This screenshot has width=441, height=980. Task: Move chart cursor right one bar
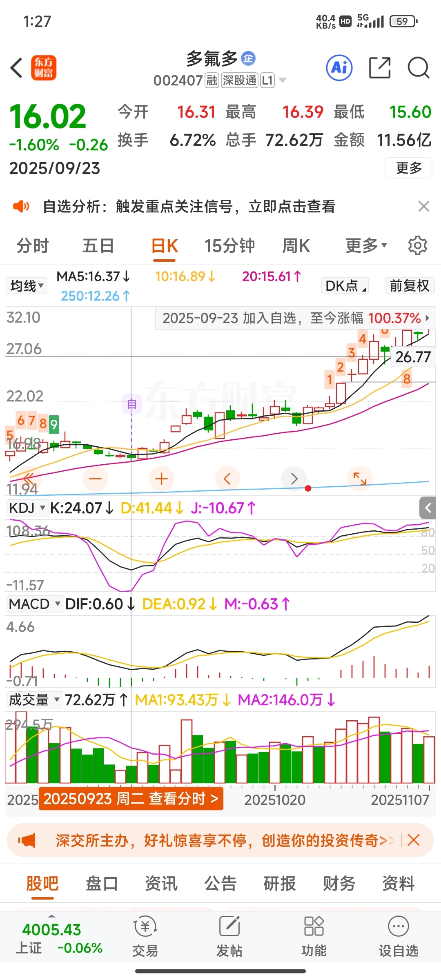click(x=294, y=479)
